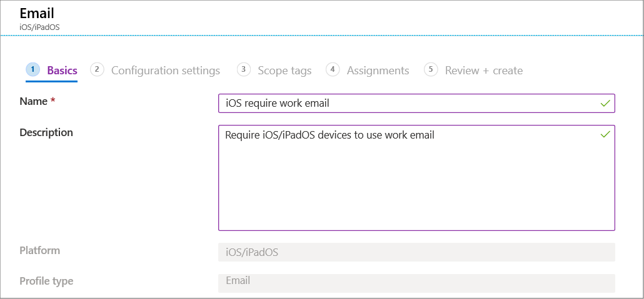Click the disabled Platform iOS/iPadOS field
Viewport: 644px width, 299px height.
tap(416, 252)
